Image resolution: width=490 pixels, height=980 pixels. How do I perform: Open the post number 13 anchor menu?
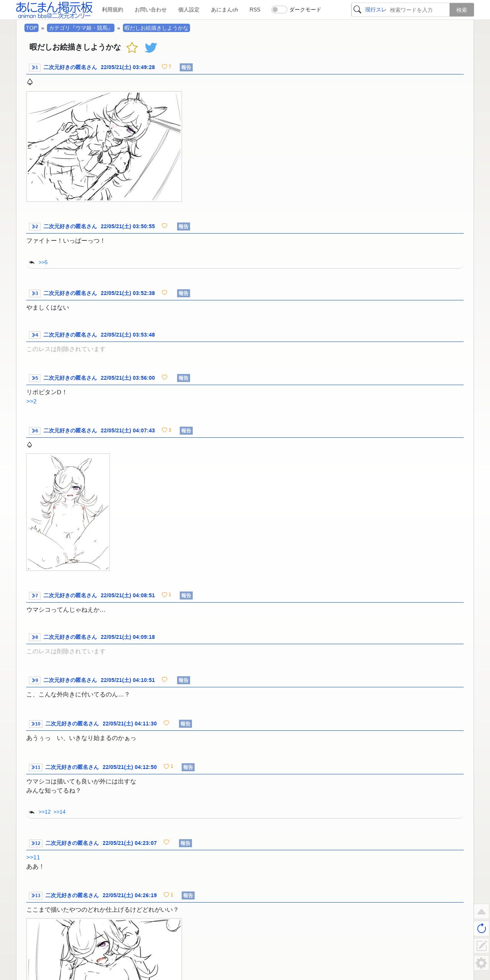coord(35,896)
